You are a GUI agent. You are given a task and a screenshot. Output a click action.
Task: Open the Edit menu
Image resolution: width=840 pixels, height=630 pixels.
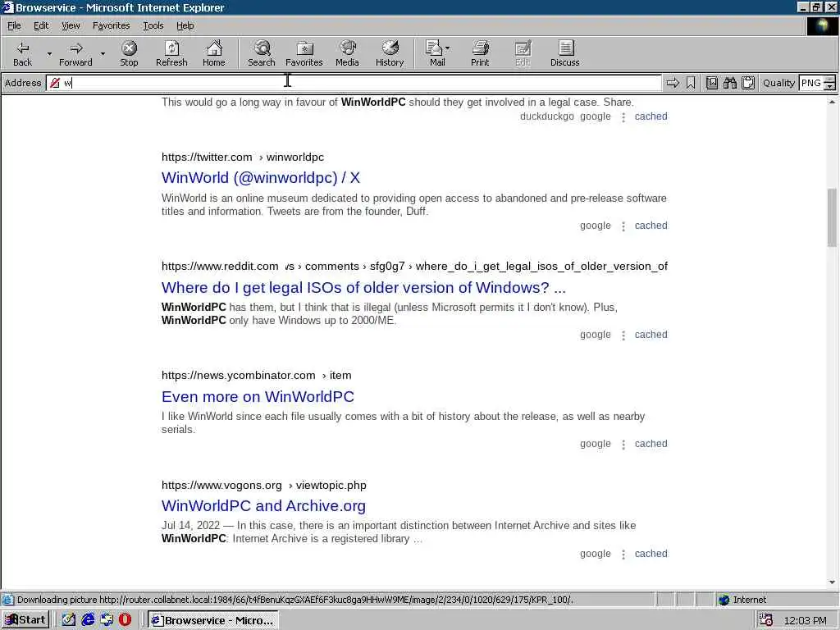tap(41, 25)
